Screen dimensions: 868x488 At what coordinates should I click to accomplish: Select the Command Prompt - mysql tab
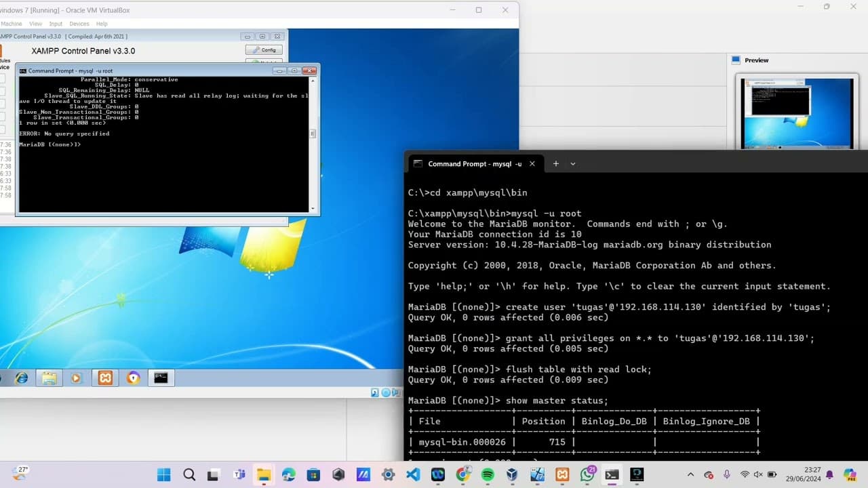point(475,163)
